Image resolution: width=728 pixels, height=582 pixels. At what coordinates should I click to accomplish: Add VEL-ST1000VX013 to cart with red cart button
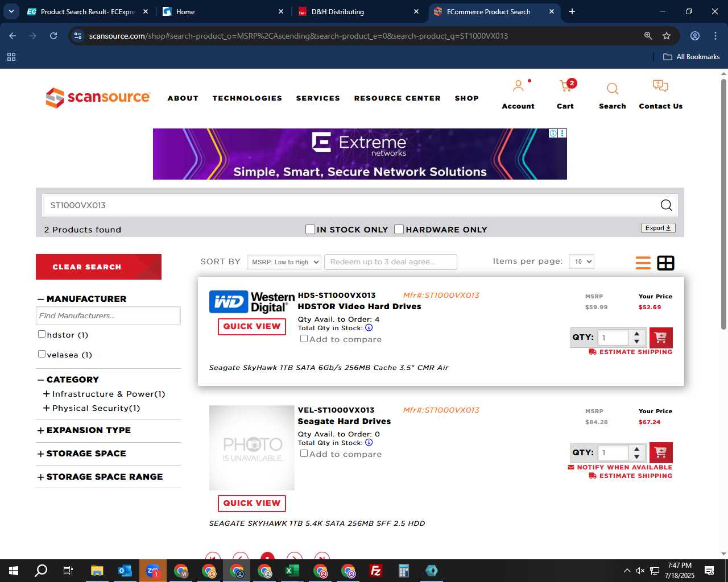point(661,452)
